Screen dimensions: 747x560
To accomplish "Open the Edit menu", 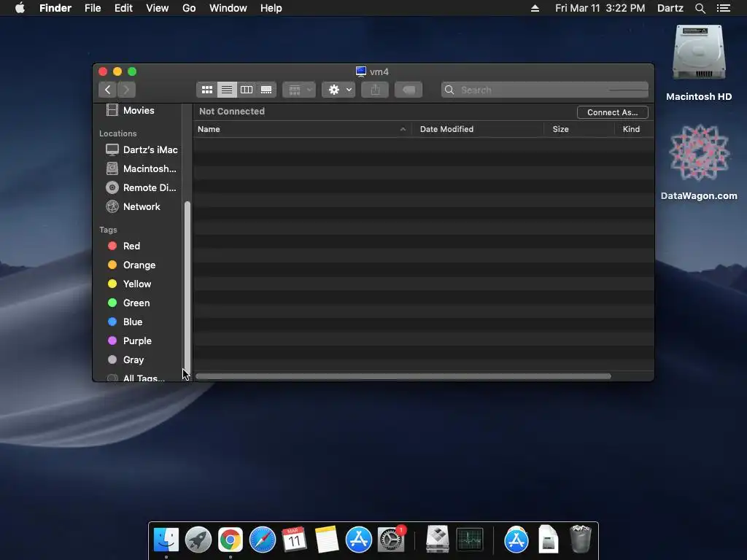I will click(123, 8).
